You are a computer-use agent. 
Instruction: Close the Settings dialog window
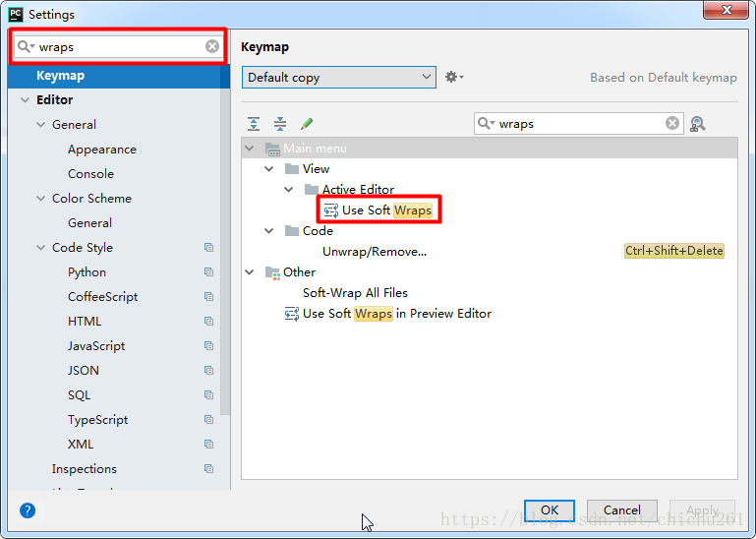click(x=726, y=10)
